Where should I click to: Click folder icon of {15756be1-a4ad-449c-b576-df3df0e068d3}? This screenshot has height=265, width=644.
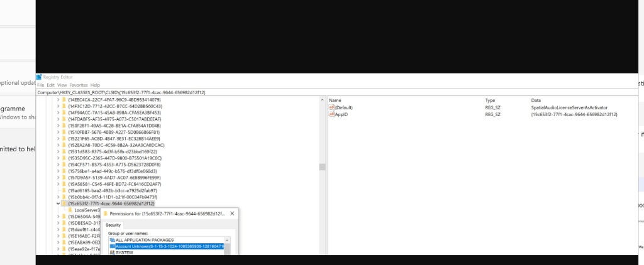pos(64,171)
